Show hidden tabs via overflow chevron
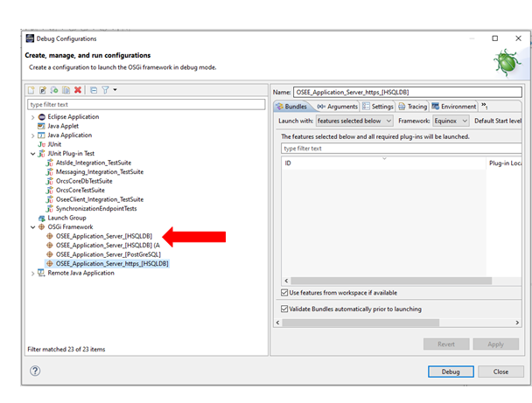This screenshot has width=532, height=403. tap(485, 106)
